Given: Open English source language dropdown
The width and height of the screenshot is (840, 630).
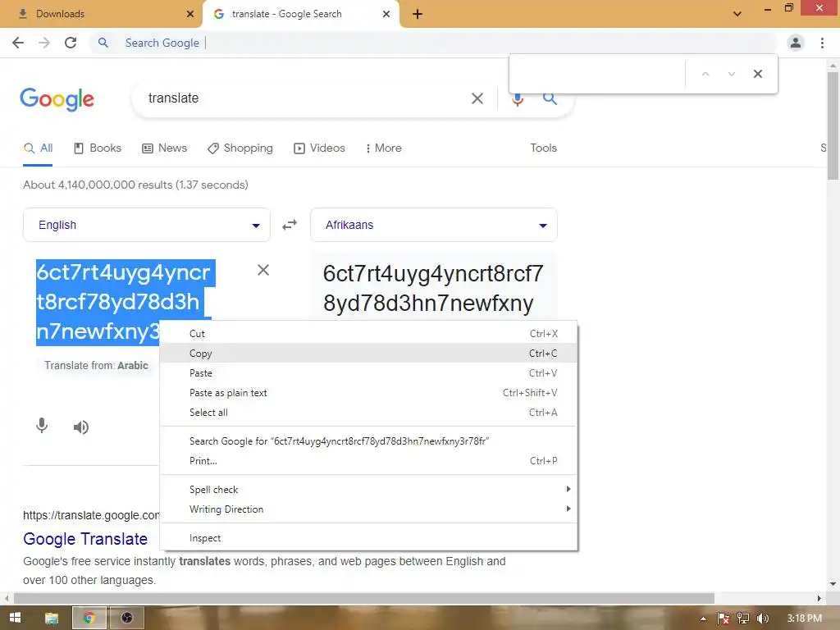Looking at the screenshot, I should (147, 225).
